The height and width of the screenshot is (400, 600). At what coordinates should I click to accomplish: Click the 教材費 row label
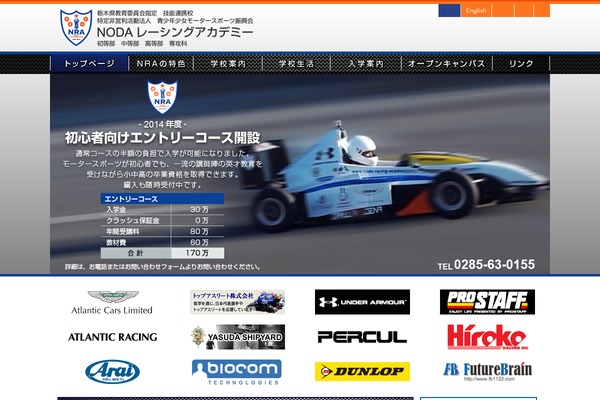116,242
